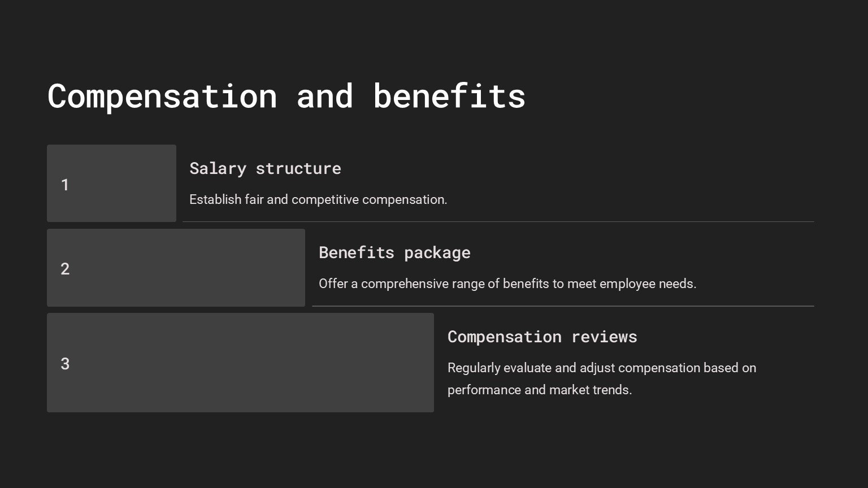Click the "Salary structure" heading

(265, 168)
